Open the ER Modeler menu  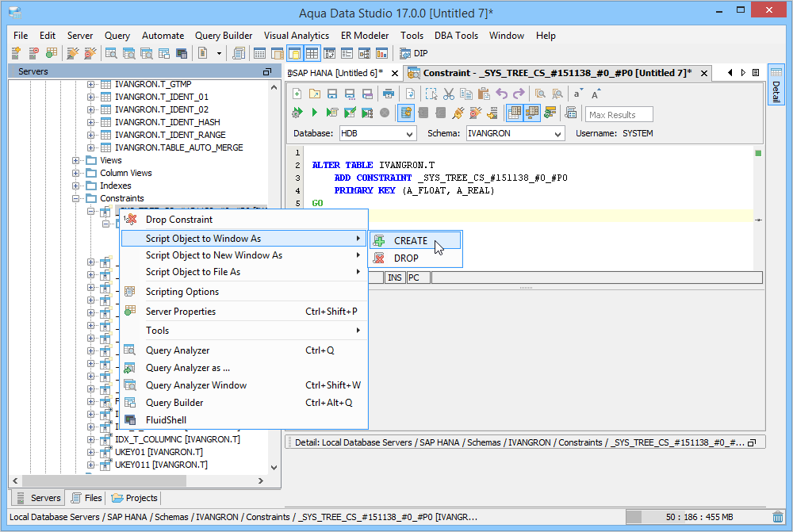click(x=365, y=36)
